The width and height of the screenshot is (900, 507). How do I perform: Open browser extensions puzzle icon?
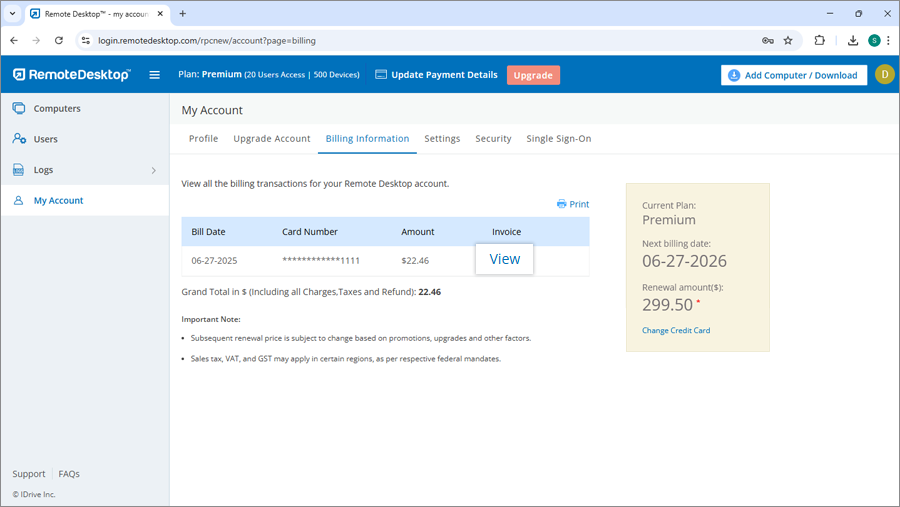pos(820,41)
